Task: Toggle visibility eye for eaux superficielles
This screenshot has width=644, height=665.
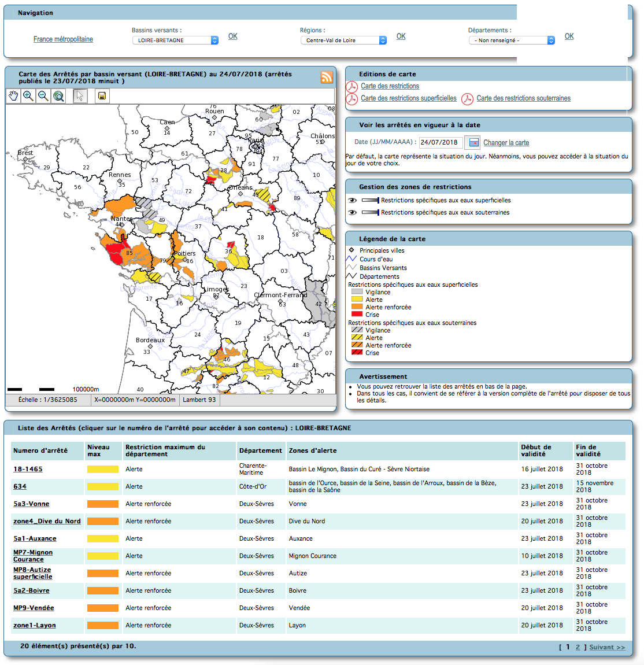Action: pyautogui.click(x=352, y=200)
